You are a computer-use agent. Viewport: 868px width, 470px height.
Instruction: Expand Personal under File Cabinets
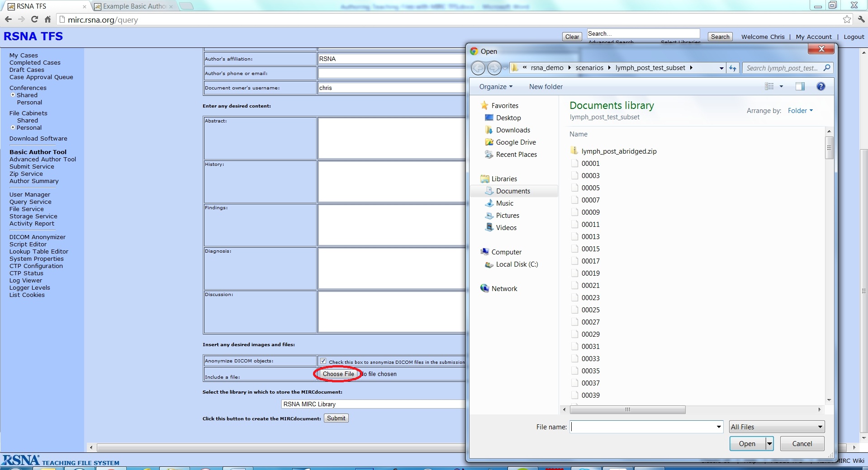tap(13, 127)
